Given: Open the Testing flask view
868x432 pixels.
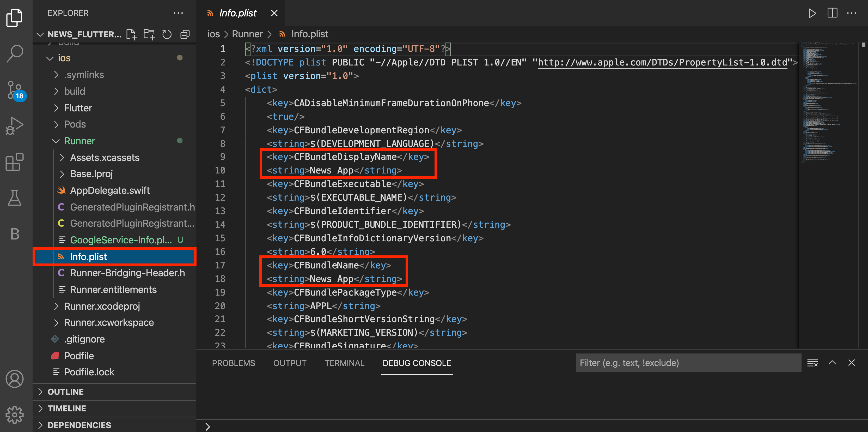Looking at the screenshot, I should pos(15,198).
